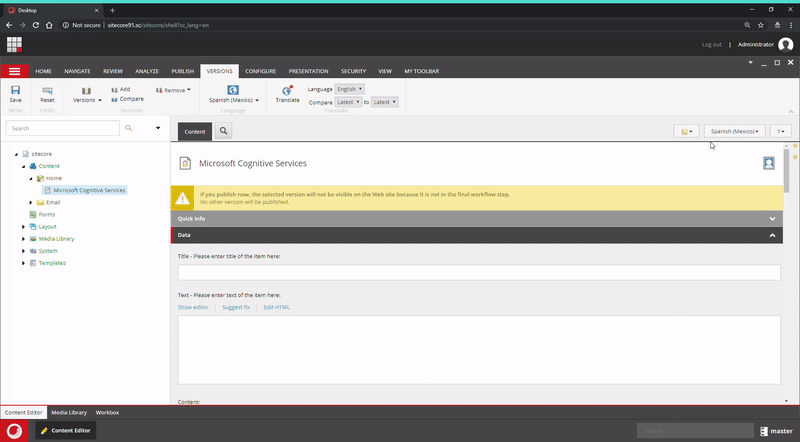800x442 pixels.
Task: Click the Suggest fix link
Action: (236, 307)
